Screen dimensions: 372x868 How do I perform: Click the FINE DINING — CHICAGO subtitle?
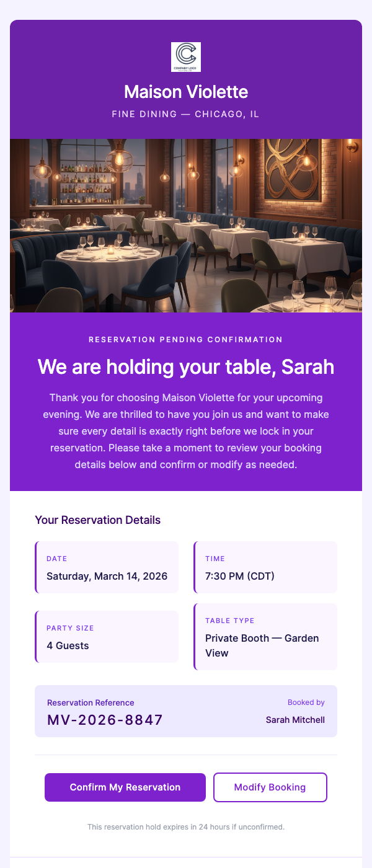pos(185,114)
